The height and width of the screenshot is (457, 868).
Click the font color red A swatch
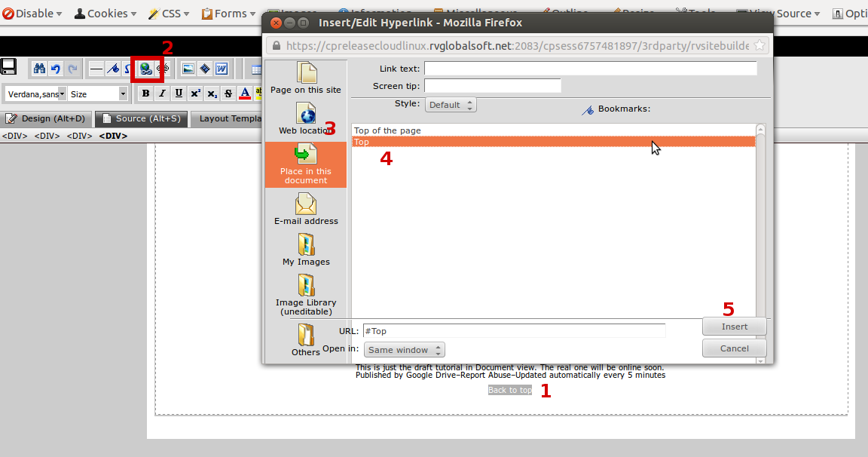click(244, 94)
